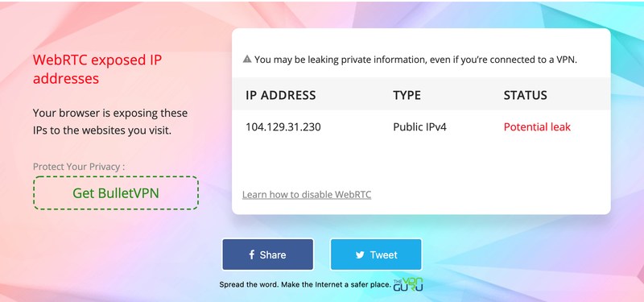Click the TYPE column header
644x302 pixels.
point(407,95)
